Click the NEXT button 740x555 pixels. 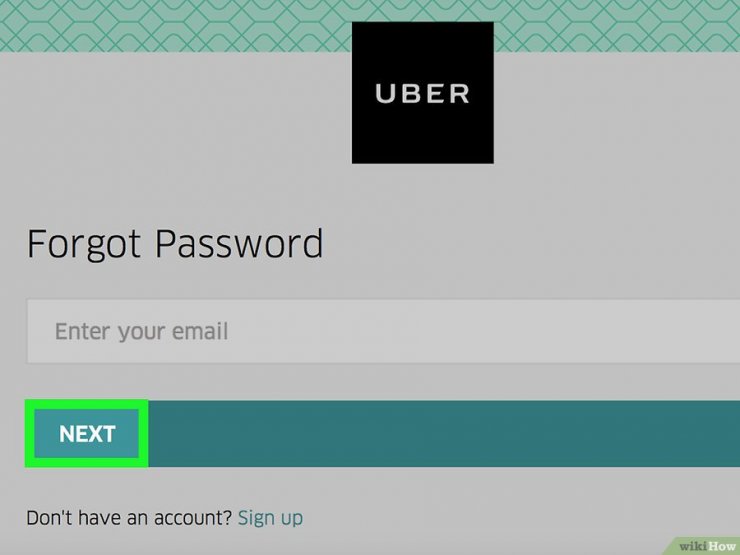(x=87, y=434)
